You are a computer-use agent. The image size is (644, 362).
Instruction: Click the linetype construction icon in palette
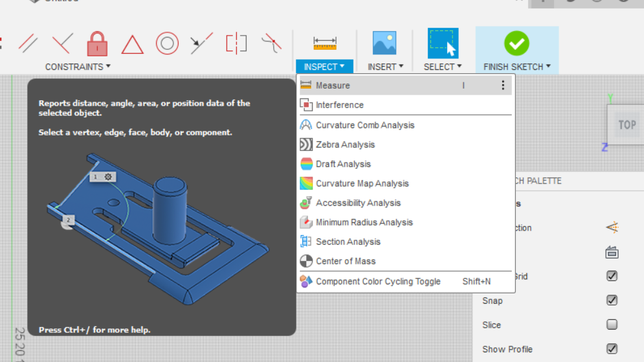pos(612,227)
